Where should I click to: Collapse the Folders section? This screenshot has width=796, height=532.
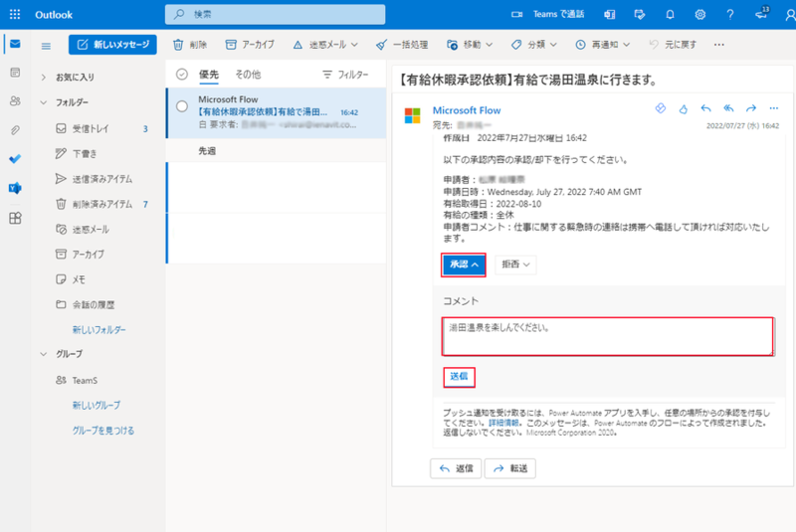[x=44, y=102]
